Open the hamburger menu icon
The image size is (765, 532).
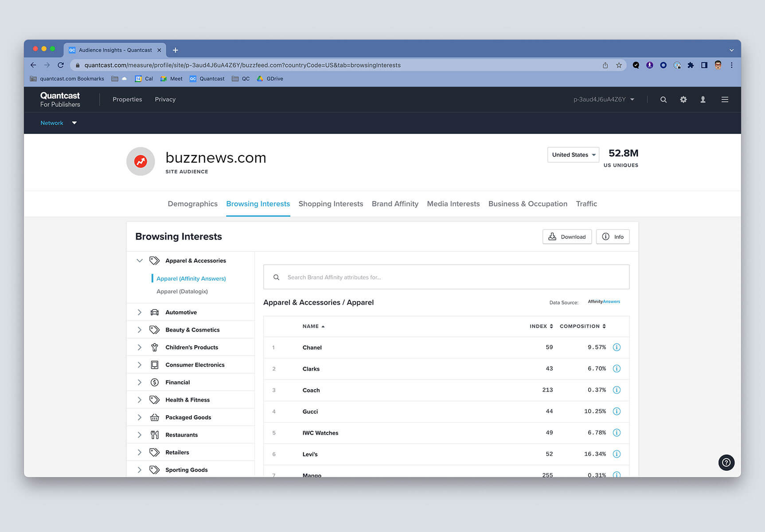725,100
